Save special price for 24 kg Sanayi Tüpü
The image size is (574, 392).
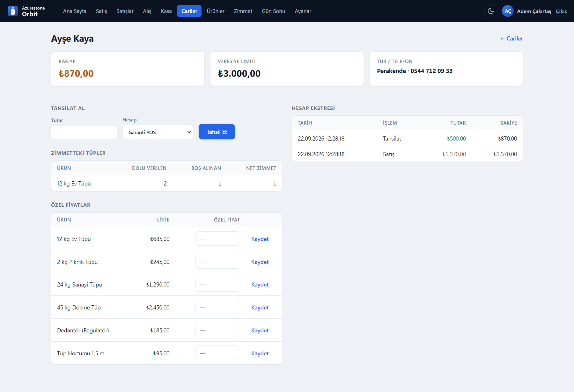tap(260, 285)
